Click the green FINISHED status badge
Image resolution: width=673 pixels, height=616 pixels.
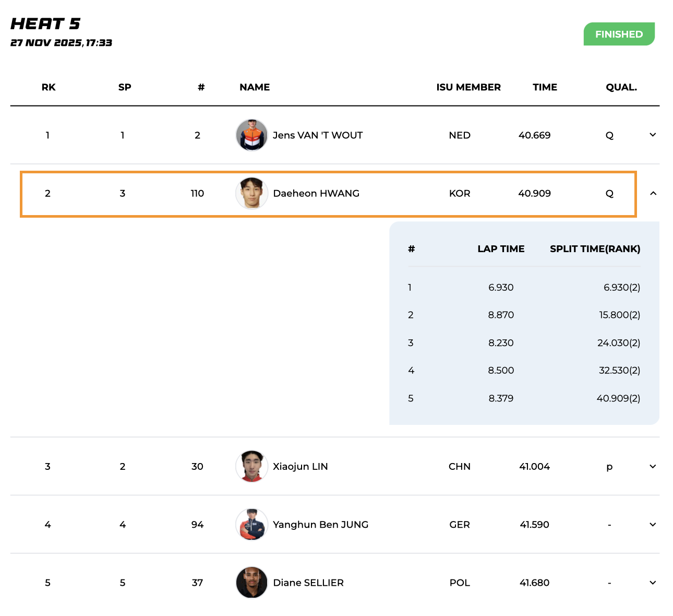point(619,34)
